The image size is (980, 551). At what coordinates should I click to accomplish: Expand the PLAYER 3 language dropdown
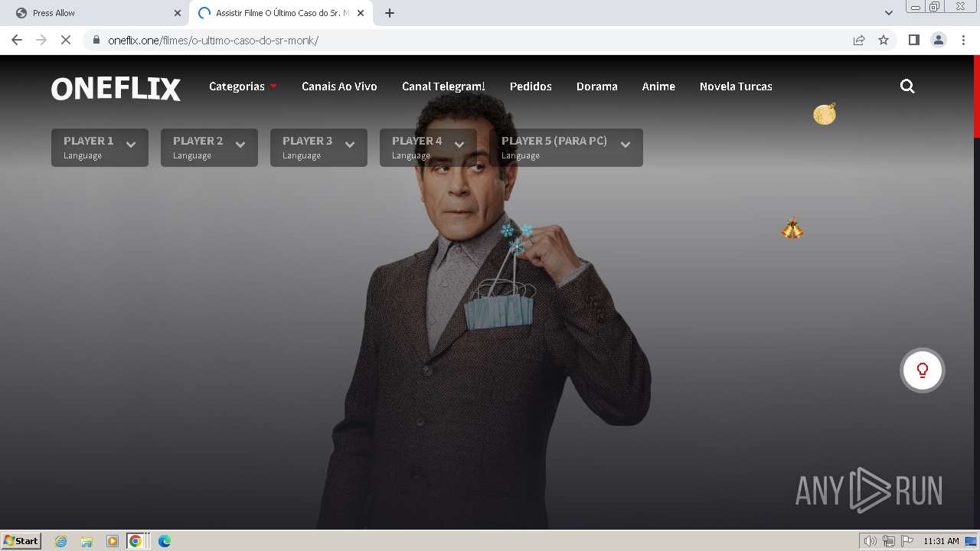click(318, 147)
